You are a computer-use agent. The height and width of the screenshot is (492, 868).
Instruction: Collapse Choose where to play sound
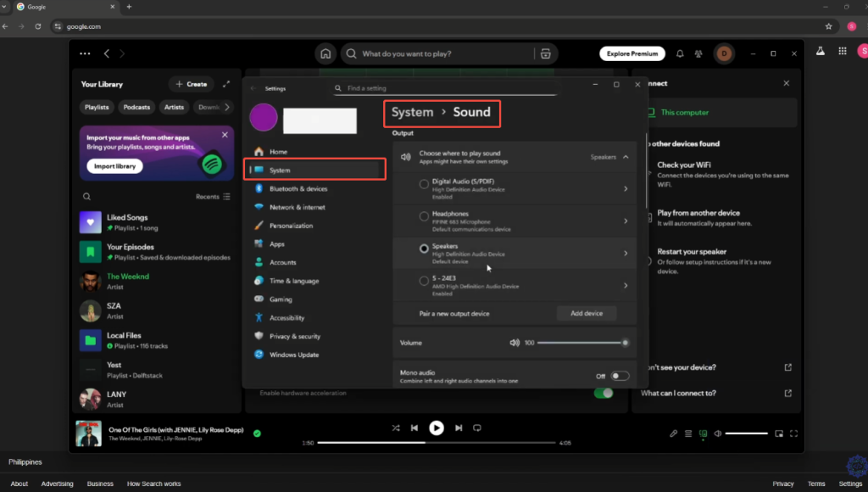click(x=626, y=157)
